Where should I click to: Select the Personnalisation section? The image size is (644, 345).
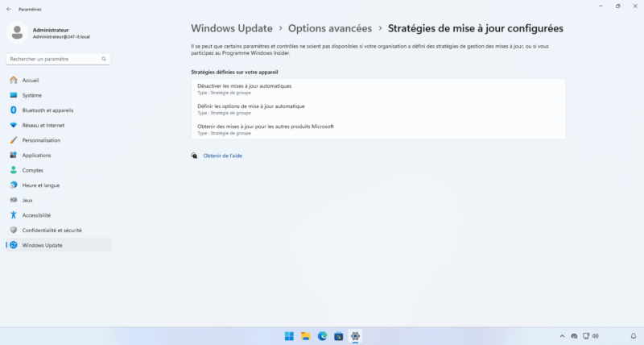41,140
